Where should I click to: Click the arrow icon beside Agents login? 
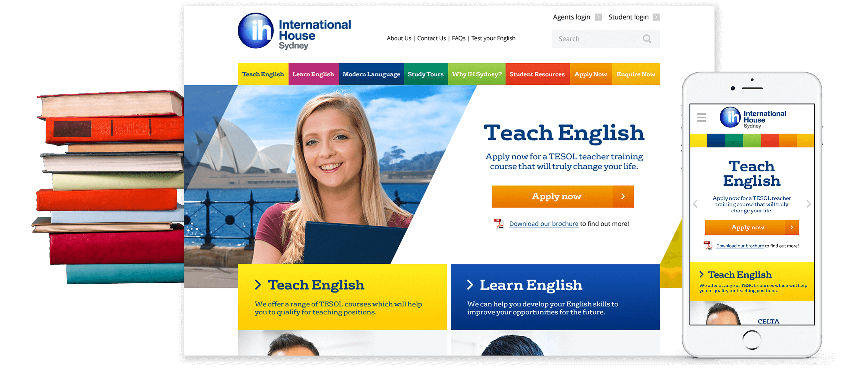(598, 17)
